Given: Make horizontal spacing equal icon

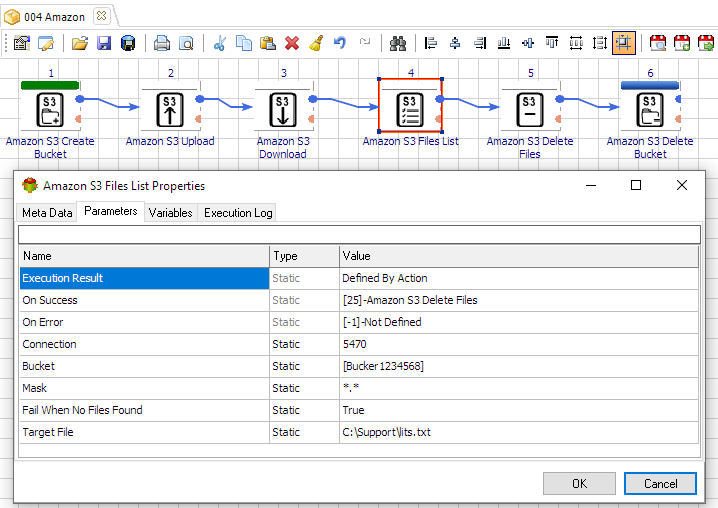Looking at the screenshot, I should click(576, 43).
